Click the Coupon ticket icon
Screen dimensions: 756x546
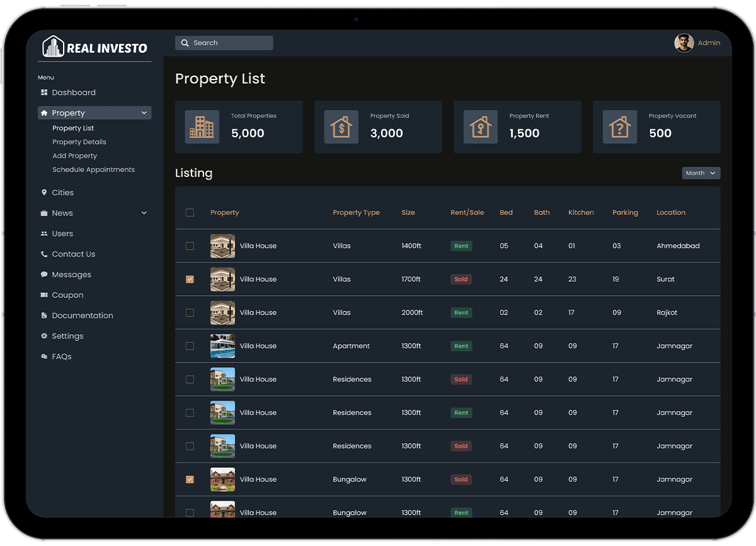pos(44,295)
